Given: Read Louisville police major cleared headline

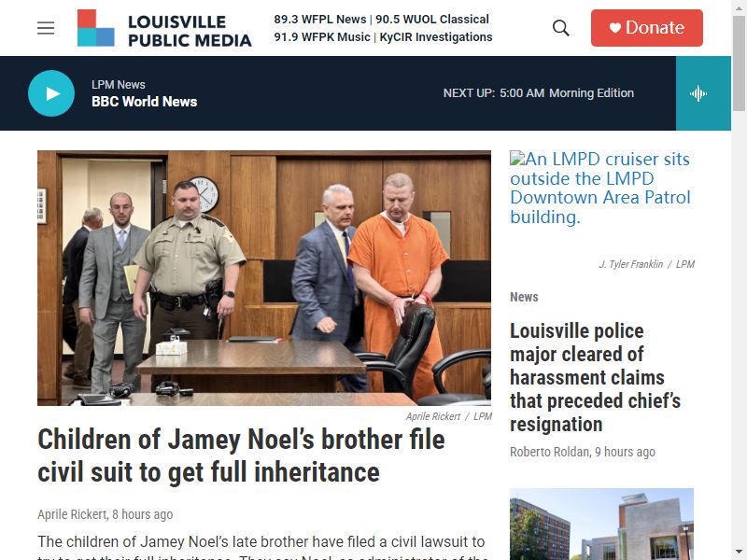Looking at the screenshot, I should pyautogui.click(x=595, y=378).
